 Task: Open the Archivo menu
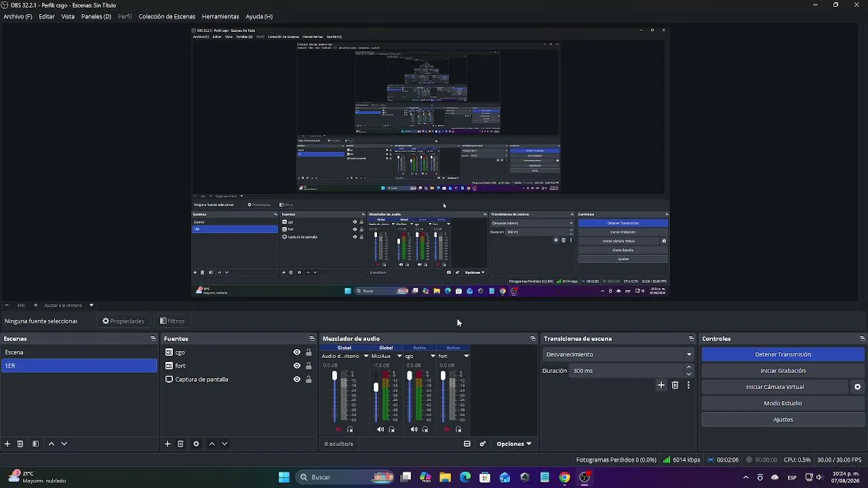tap(18, 16)
